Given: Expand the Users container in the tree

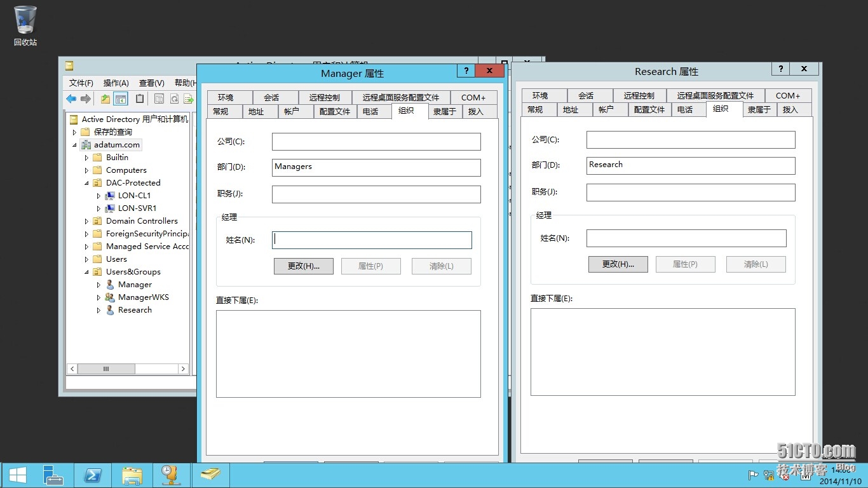Looking at the screenshot, I should tap(87, 259).
